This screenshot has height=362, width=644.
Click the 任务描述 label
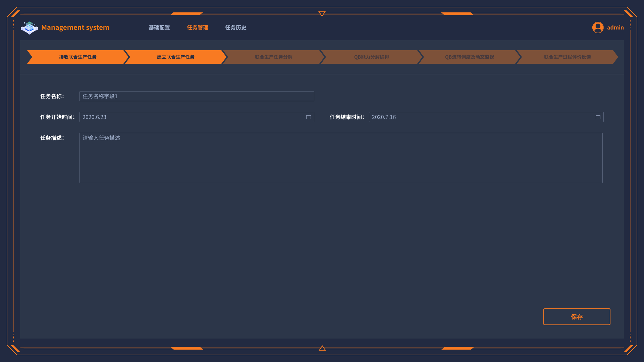pyautogui.click(x=52, y=138)
